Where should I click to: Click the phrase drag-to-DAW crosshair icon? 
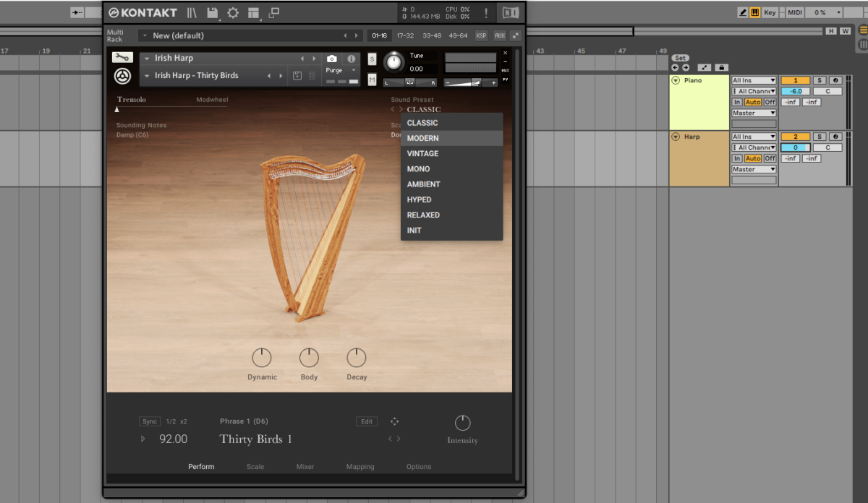tap(395, 421)
